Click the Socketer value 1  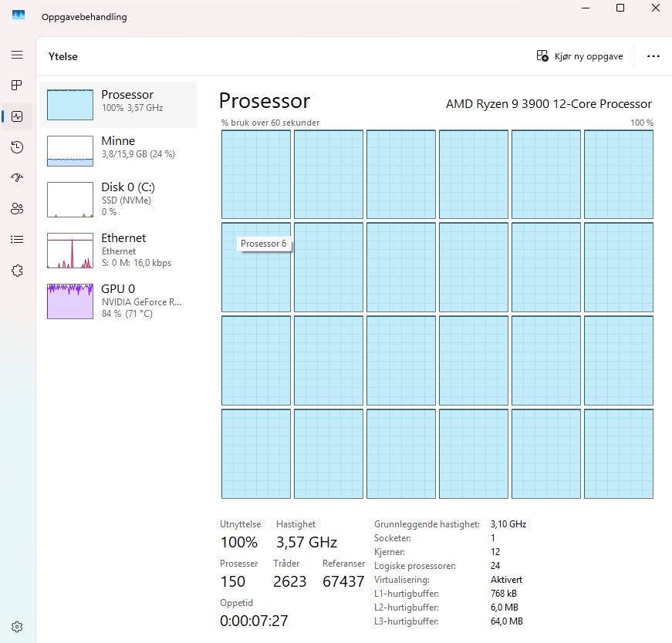coord(493,537)
